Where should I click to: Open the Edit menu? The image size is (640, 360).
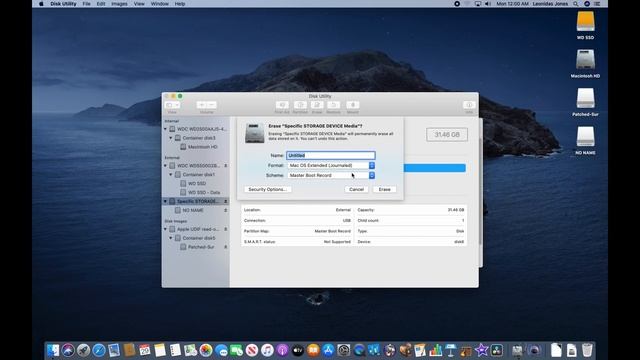click(101, 4)
